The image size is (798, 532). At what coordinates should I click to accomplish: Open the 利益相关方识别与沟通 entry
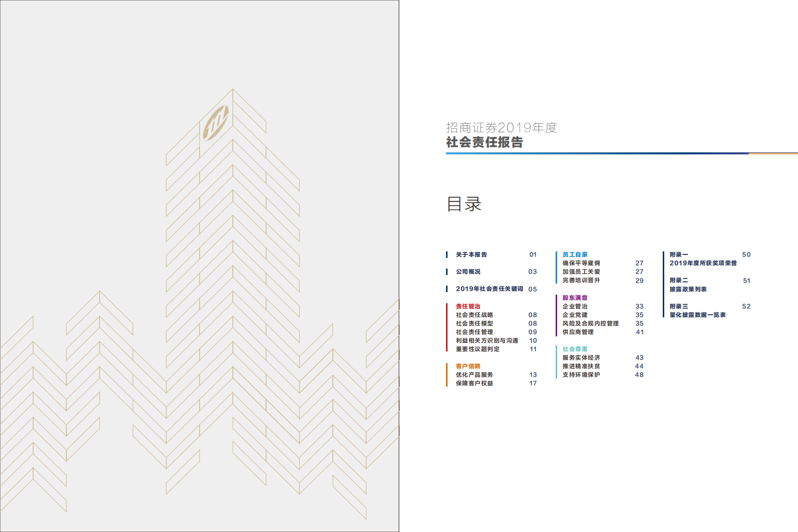[x=487, y=340]
